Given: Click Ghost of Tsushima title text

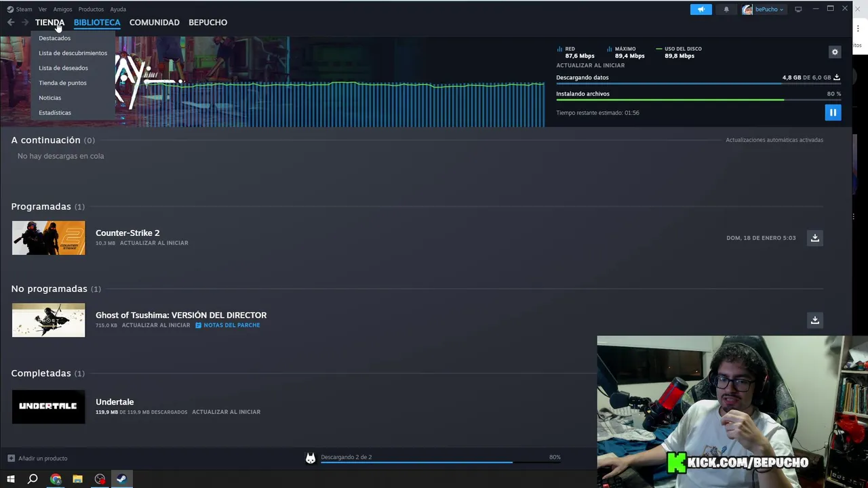Looking at the screenshot, I should coord(181,315).
